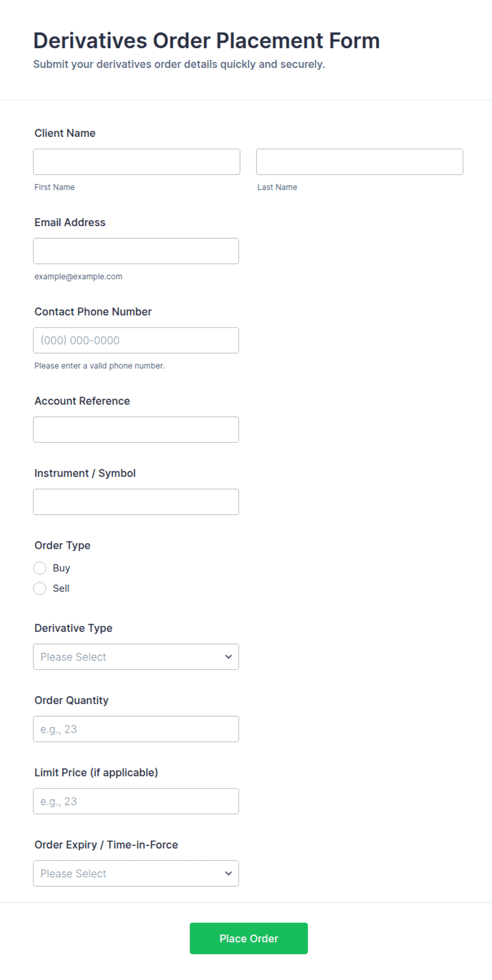Click the First Name input box
The width and height of the screenshot is (492, 980).
(136, 161)
